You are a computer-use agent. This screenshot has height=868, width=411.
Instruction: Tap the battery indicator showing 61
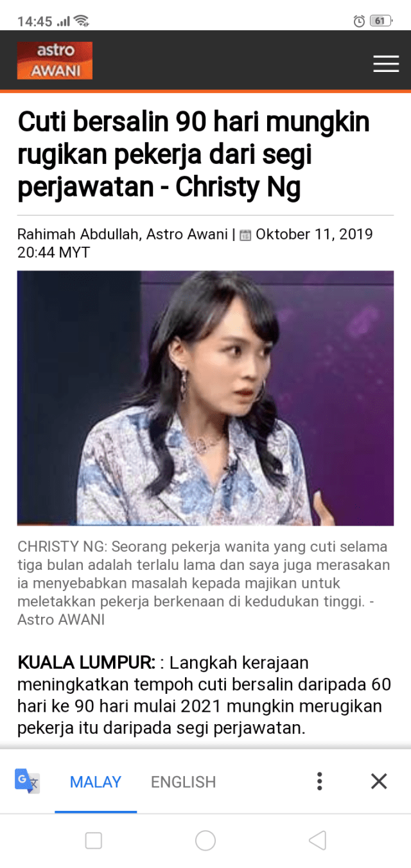pos(380,21)
